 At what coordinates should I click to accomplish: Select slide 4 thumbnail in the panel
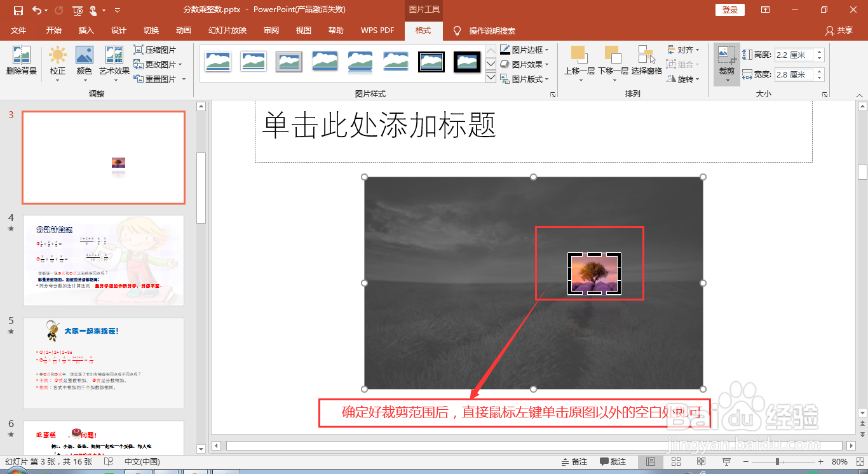104,261
